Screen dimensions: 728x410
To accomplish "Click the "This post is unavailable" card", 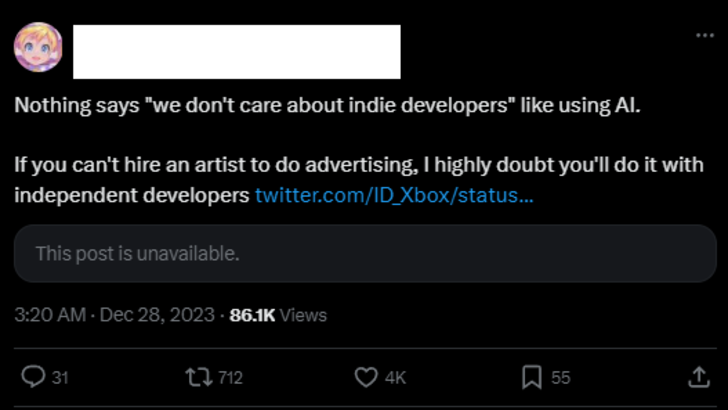I will 364,254.
